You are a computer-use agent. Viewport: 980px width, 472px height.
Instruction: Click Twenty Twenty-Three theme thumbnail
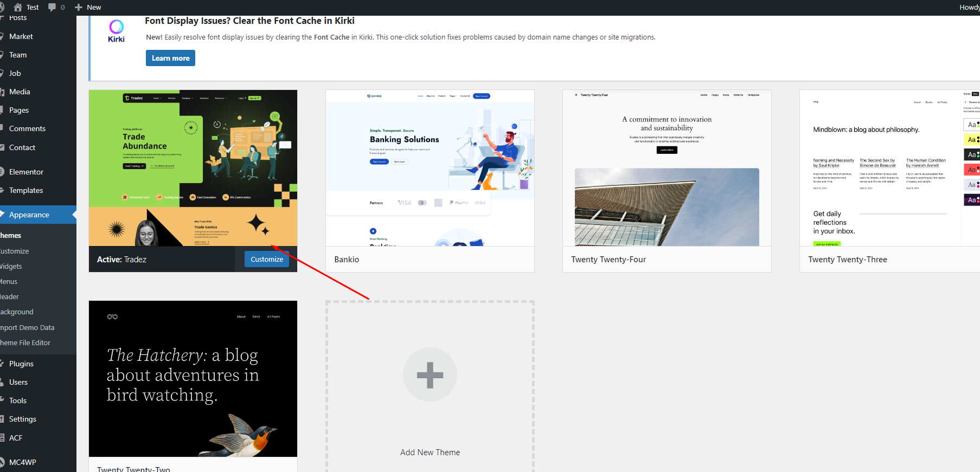point(890,168)
